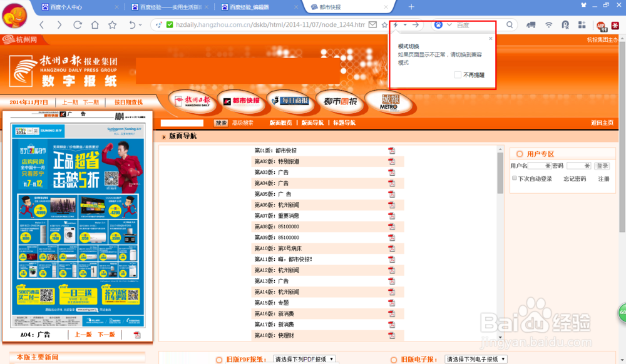The height and width of the screenshot is (364, 626).
Task: Open 都市周报 newspaper button
Action: click(340, 102)
